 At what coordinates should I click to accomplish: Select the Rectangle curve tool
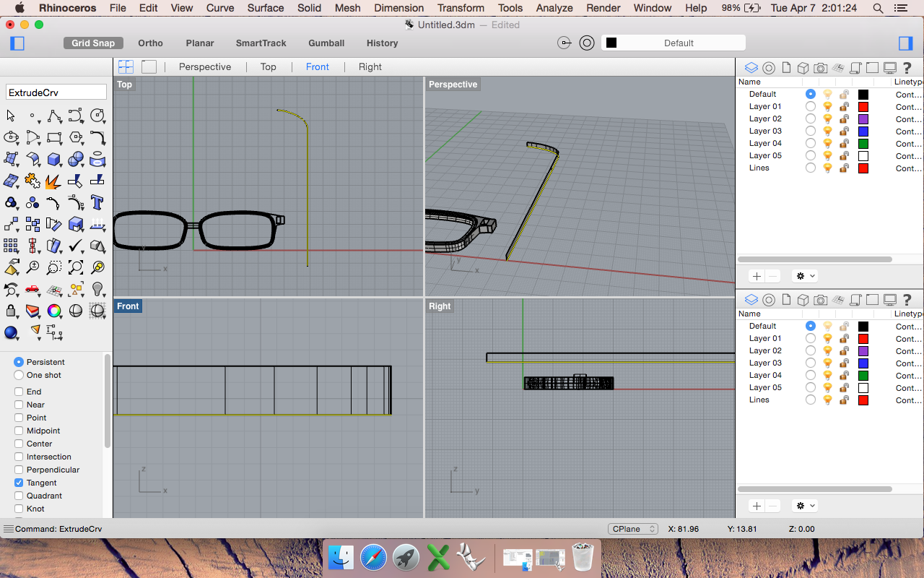click(x=53, y=137)
